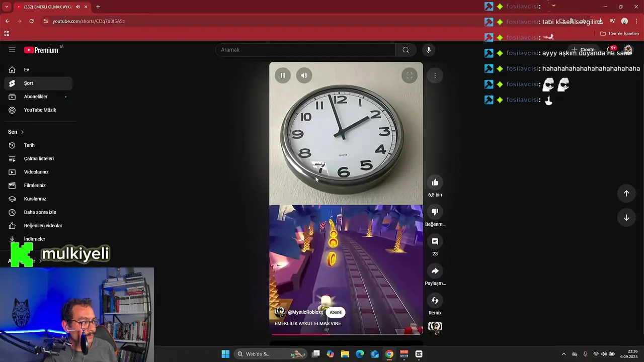Open the Create button menu
Image resolution: width=644 pixels, height=362 pixels.
coord(584,50)
